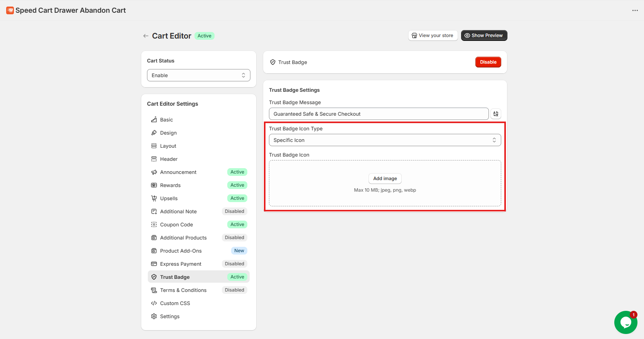
Task: Disable the Trust Badge feature
Action: coord(488,62)
